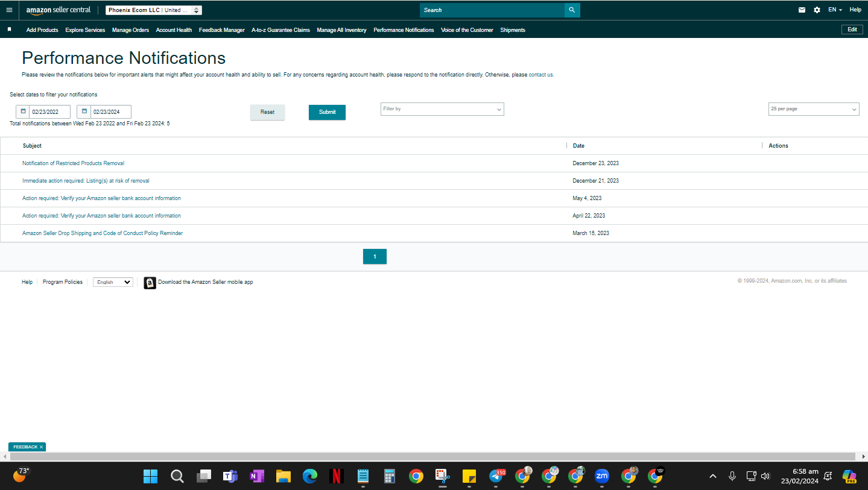
Task: Click the magnifier search button
Action: (572, 10)
